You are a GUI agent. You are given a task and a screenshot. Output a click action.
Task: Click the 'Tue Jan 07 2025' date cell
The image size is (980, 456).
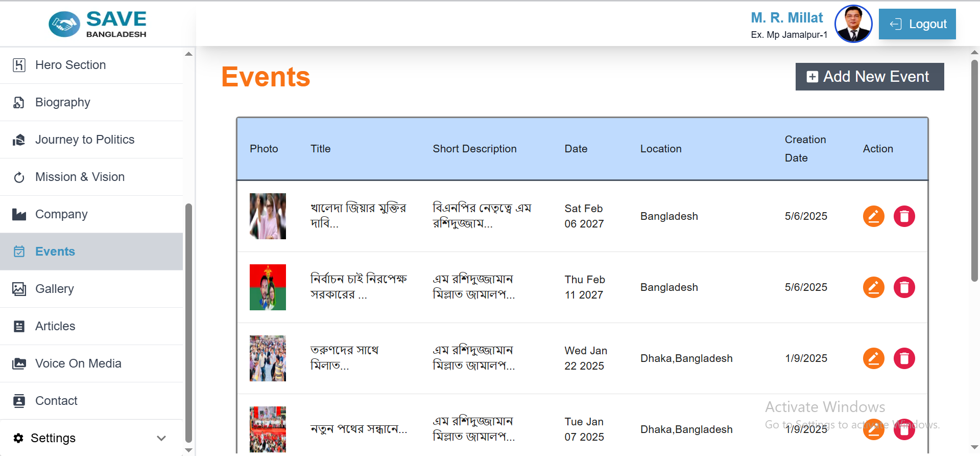point(584,429)
